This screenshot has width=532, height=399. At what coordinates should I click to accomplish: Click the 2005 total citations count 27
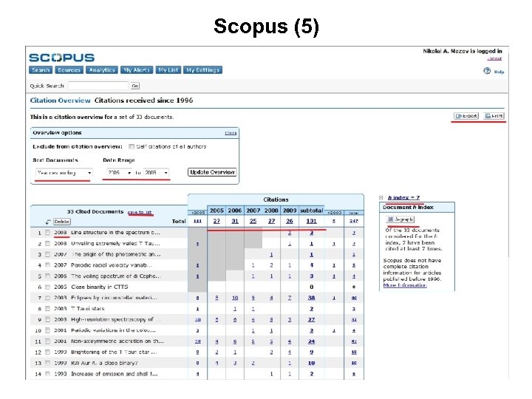pyautogui.click(x=216, y=221)
